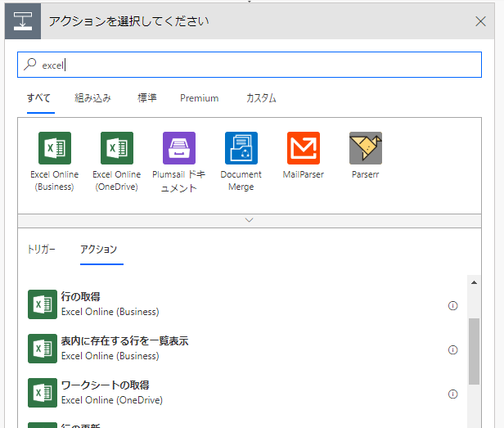The image size is (504, 428).
Task: Switch to the すべて tab
Action: [39, 97]
